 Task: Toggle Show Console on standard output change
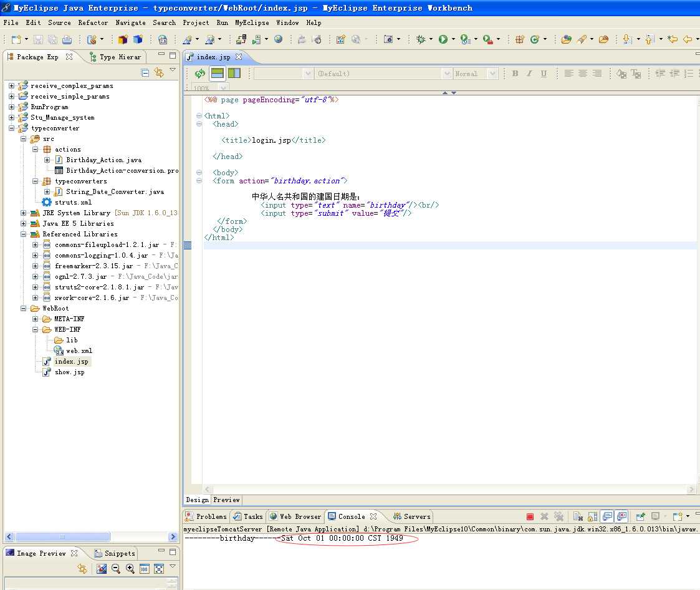coord(607,517)
